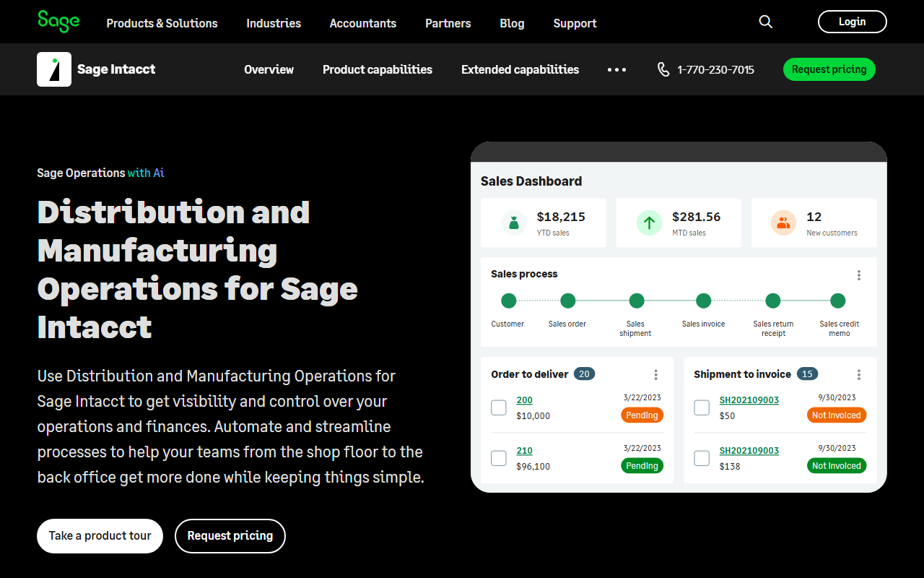Select the Sales shipment step circle

point(637,301)
